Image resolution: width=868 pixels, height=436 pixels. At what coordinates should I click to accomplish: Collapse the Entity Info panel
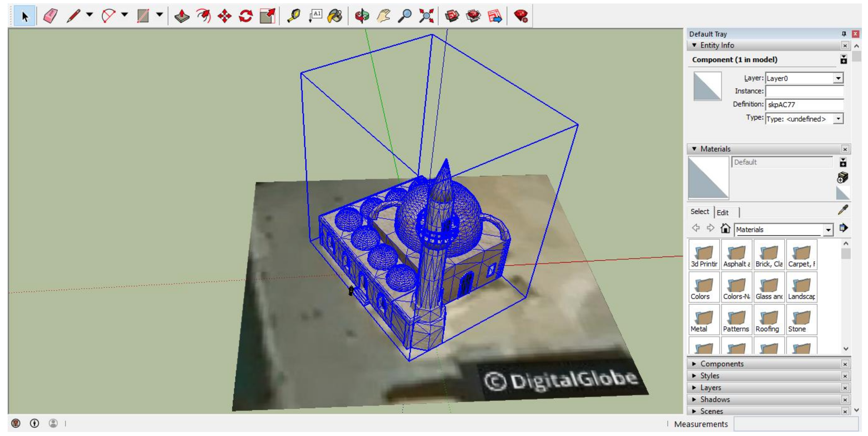click(x=694, y=45)
